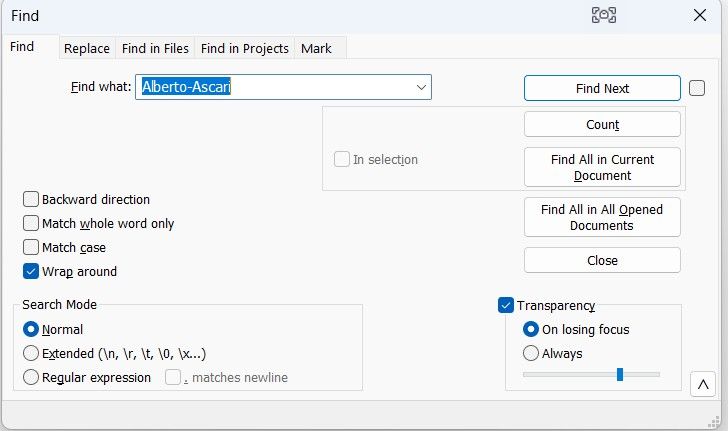Open the Find in Files tab
728x431 pixels.
pos(155,48)
